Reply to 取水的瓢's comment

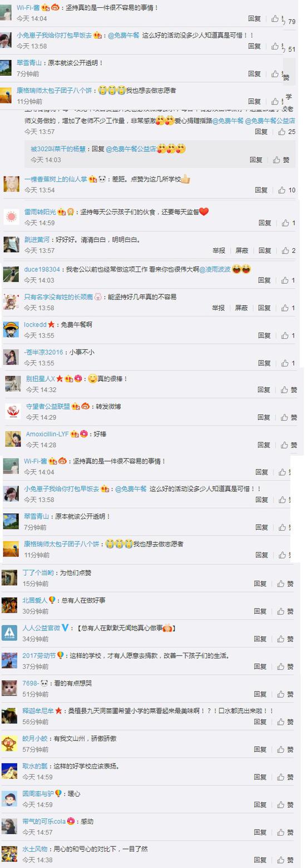(x=260, y=777)
